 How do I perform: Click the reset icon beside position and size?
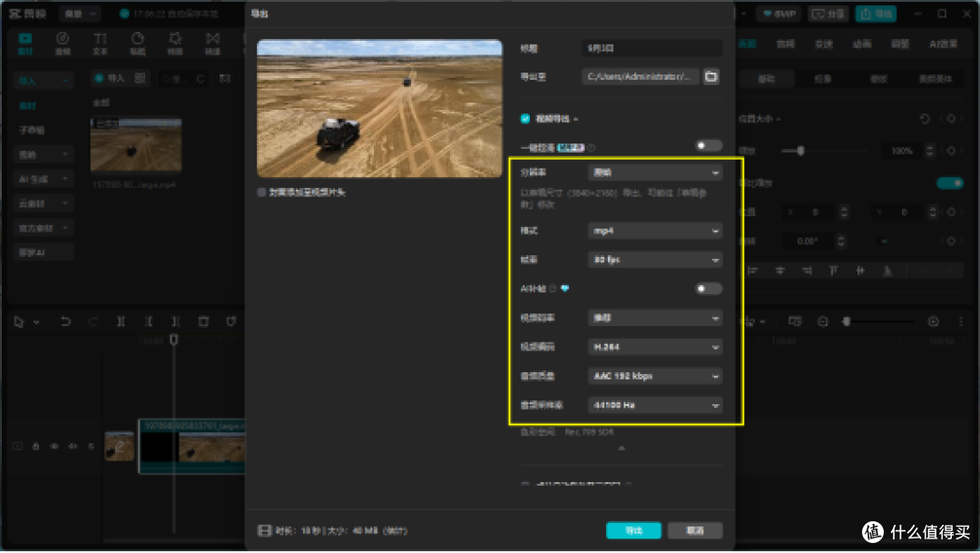point(925,119)
